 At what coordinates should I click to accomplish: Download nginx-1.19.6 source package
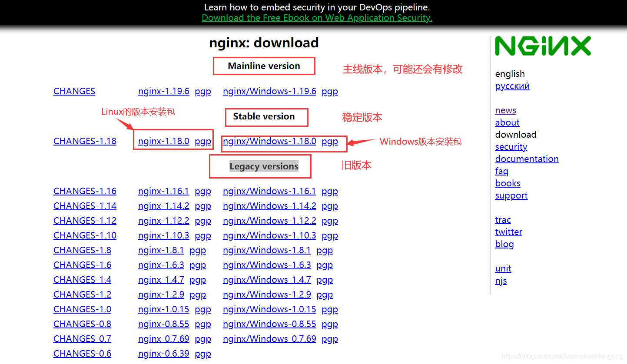coord(164,91)
